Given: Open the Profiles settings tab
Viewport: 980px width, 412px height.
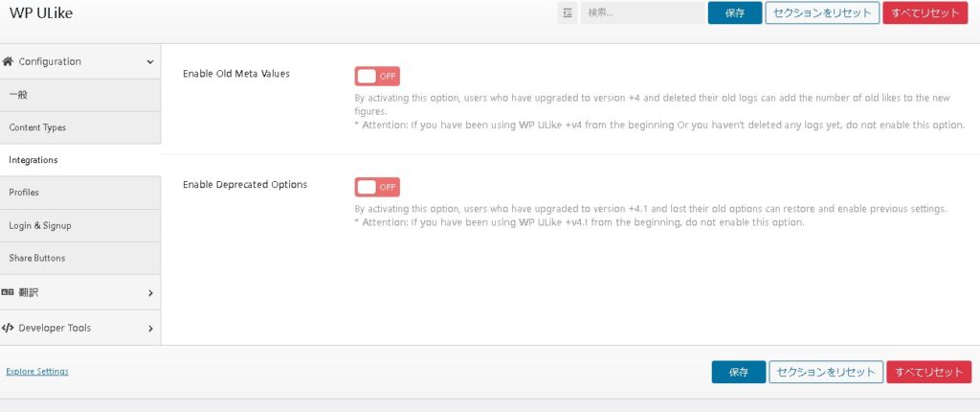Looking at the screenshot, I should pyautogui.click(x=24, y=193).
